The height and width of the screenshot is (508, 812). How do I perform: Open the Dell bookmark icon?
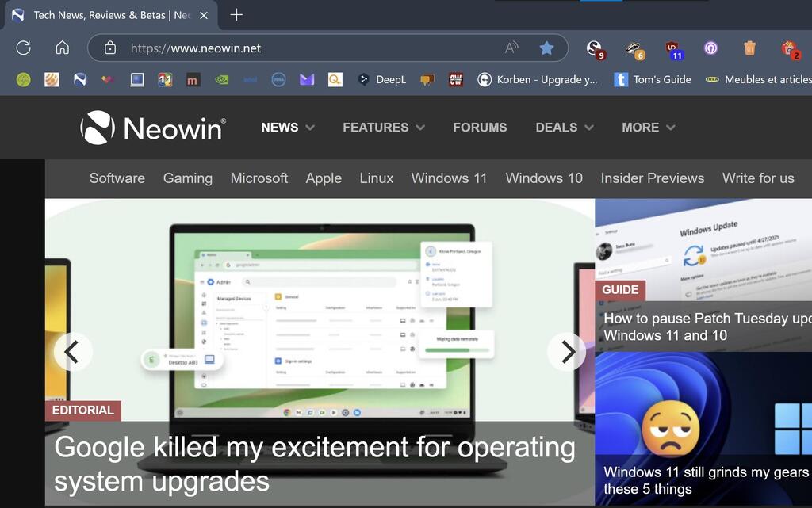(278, 80)
